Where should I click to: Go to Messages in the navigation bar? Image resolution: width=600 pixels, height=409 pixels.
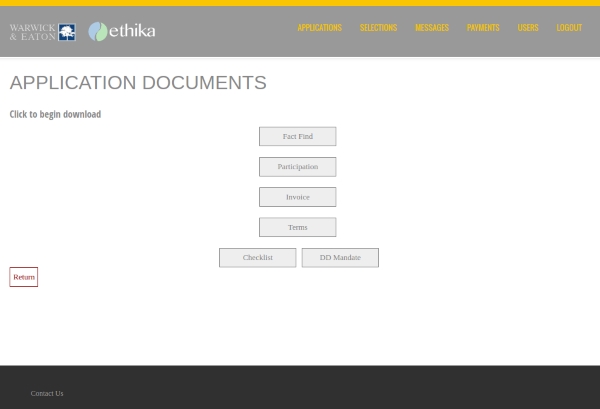tap(432, 28)
